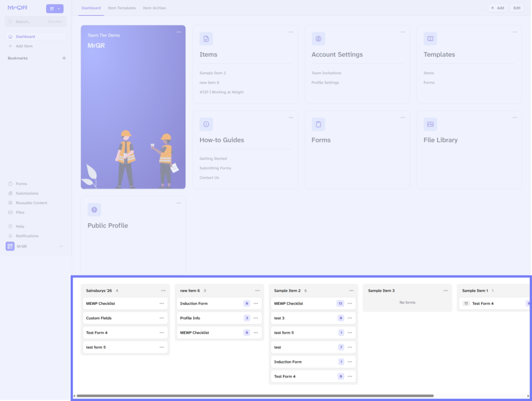532x401 pixels.
Task: Click the Public Profile globe icon
Action: coord(95,210)
